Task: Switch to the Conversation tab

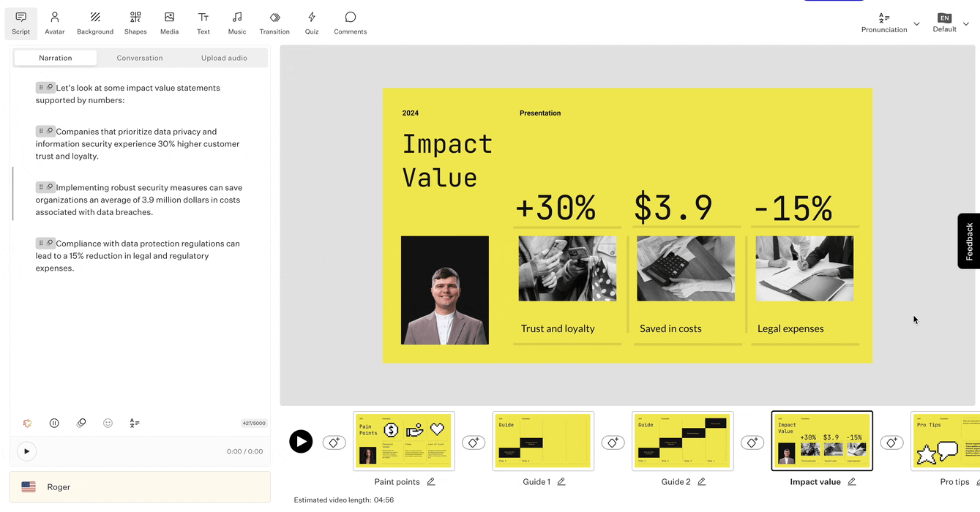Action: pos(140,58)
